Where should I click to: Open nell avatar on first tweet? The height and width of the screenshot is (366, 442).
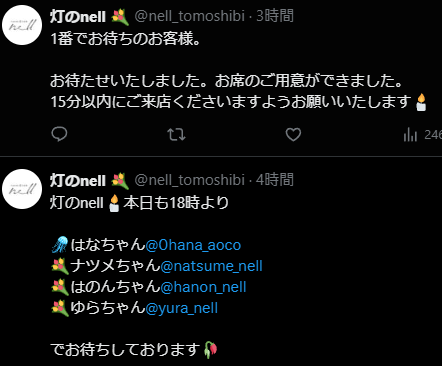[22, 25]
